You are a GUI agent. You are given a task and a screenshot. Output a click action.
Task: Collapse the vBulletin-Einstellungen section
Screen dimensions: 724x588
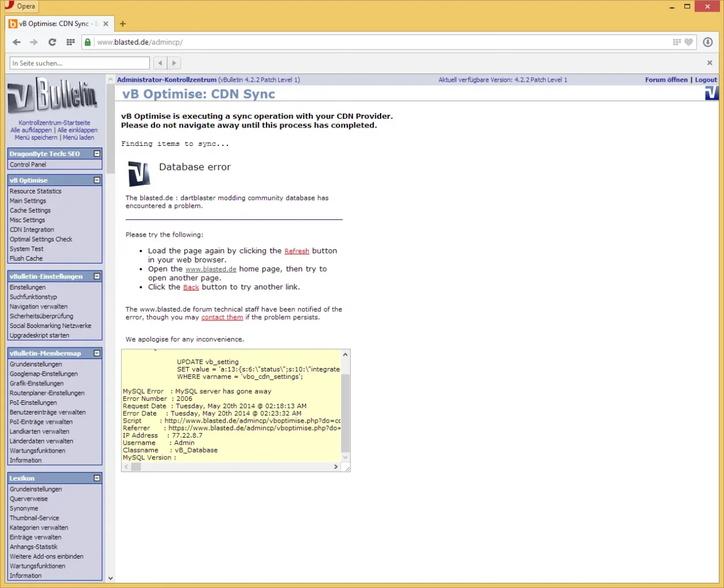97,276
